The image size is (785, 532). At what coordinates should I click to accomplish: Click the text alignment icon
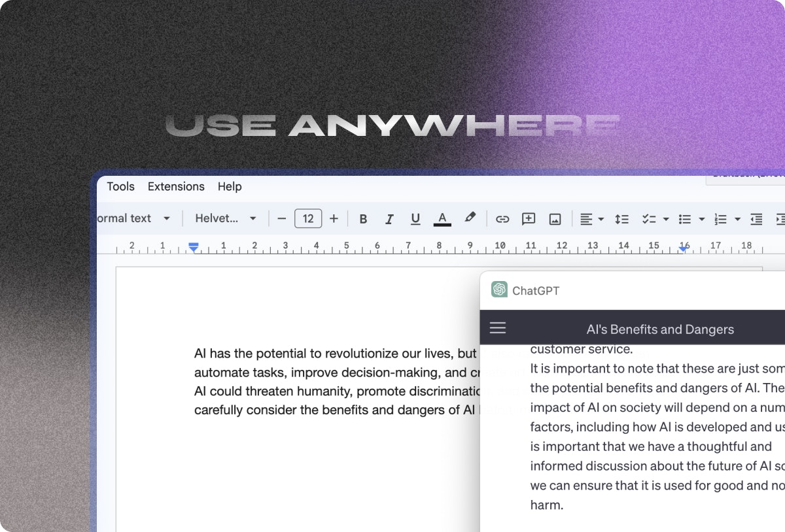click(586, 219)
